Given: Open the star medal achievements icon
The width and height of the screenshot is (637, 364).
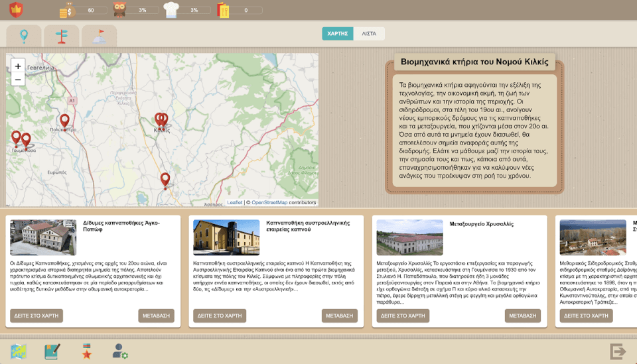Looking at the screenshot, I should 86,351.
